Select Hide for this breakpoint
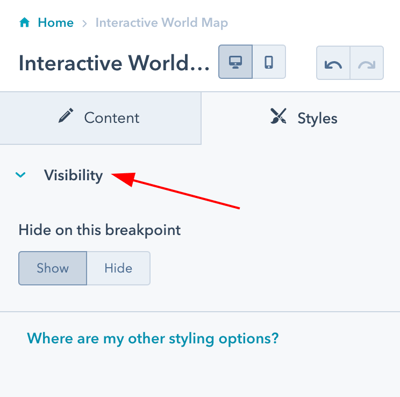 (118, 268)
